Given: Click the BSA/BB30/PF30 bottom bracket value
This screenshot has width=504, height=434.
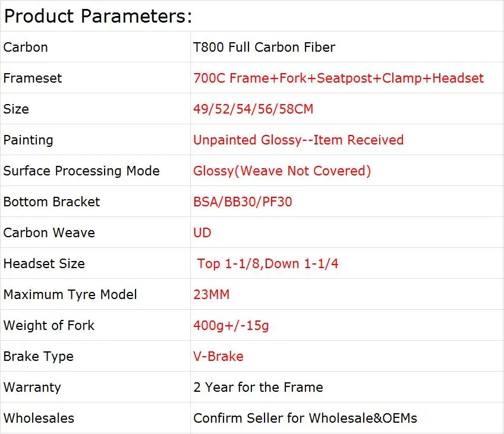Looking at the screenshot, I should [x=242, y=202].
